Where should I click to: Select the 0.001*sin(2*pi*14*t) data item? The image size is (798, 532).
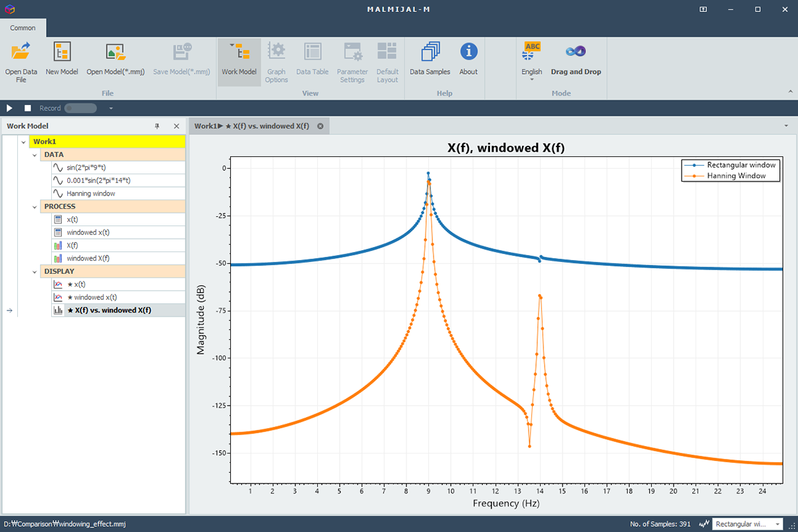coord(118,181)
